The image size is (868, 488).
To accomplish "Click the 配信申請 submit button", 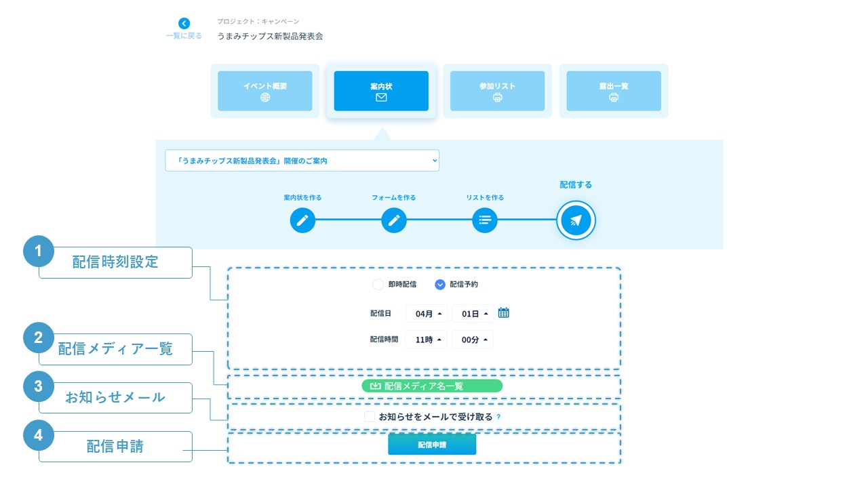I will (x=432, y=445).
